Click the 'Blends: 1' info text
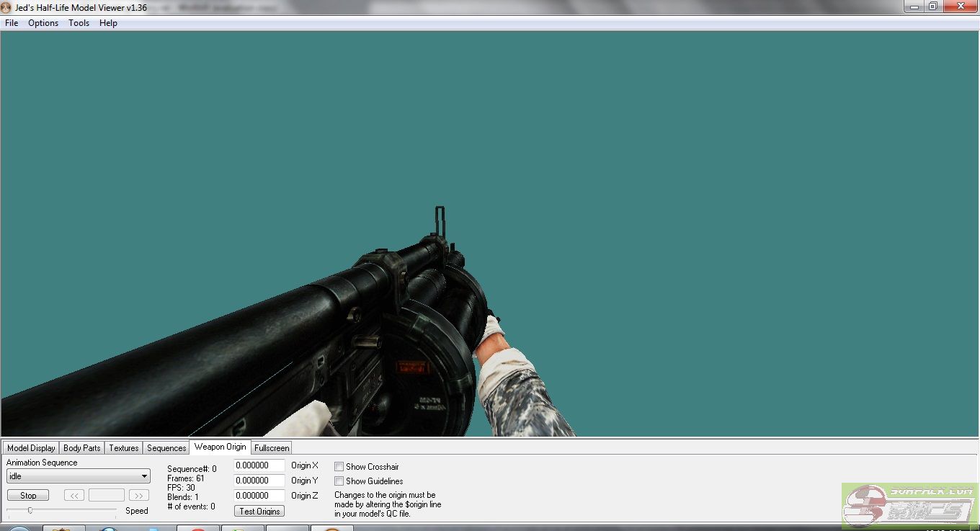This screenshot has height=531, width=980. tap(183, 497)
